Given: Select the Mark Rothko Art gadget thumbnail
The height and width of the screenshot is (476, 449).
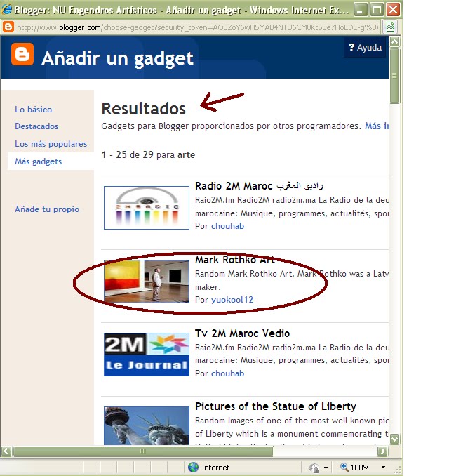Looking at the screenshot, I should [x=147, y=282].
